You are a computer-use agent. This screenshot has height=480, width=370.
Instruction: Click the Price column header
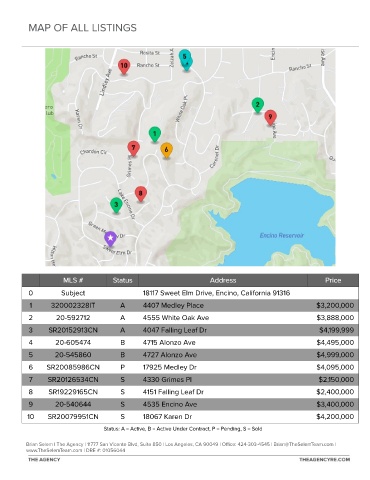(x=333, y=280)
